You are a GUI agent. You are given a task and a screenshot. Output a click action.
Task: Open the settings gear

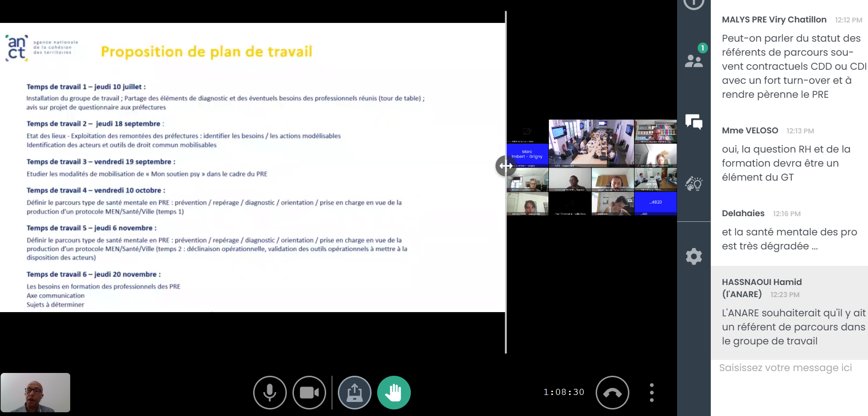pos(693,256)
